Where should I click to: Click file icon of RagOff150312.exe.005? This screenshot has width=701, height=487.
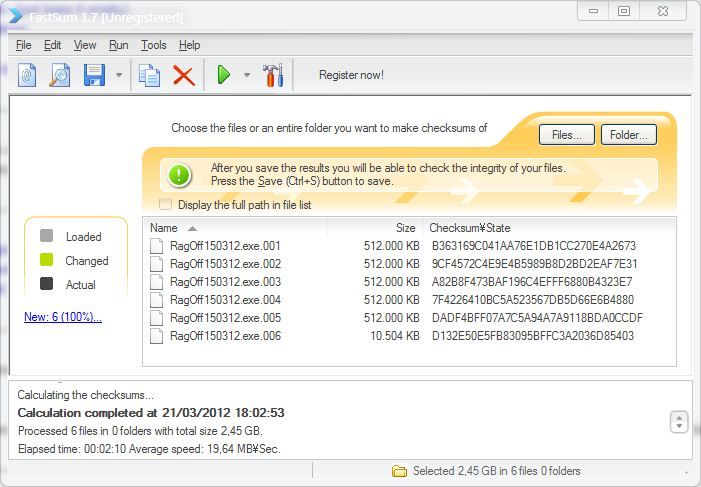pos(156,318)
